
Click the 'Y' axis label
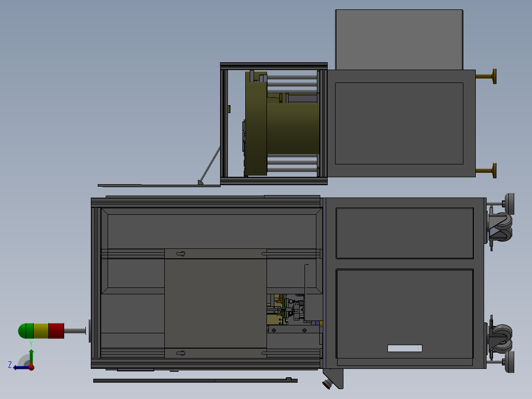click(x=31, y=344)
